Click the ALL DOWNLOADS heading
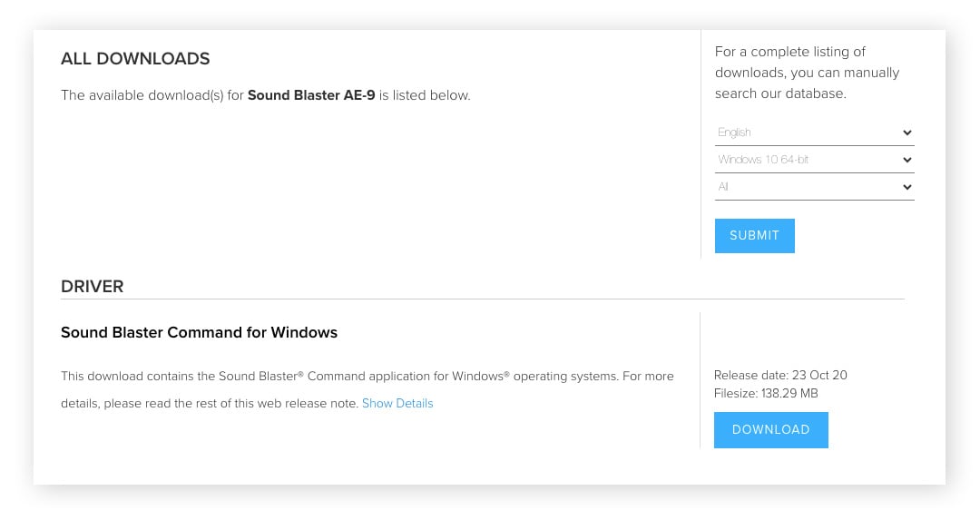 click(135, 59)
